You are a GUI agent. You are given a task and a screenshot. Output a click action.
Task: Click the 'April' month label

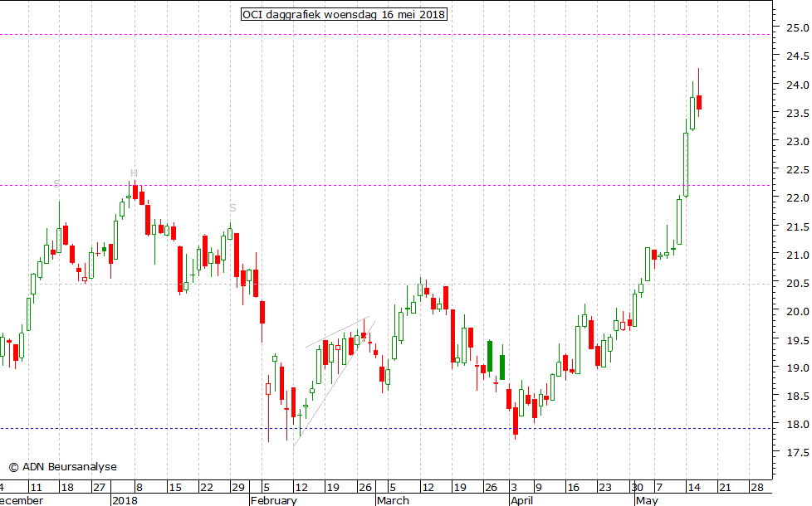(522, 500)
